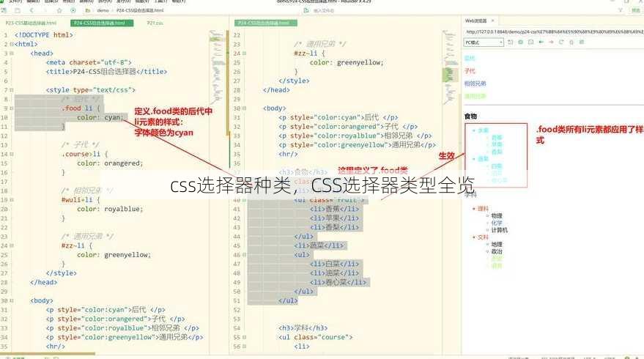
Task: Collapse the ul fold on line 46 in right editor
Action: tap(245, 255)
